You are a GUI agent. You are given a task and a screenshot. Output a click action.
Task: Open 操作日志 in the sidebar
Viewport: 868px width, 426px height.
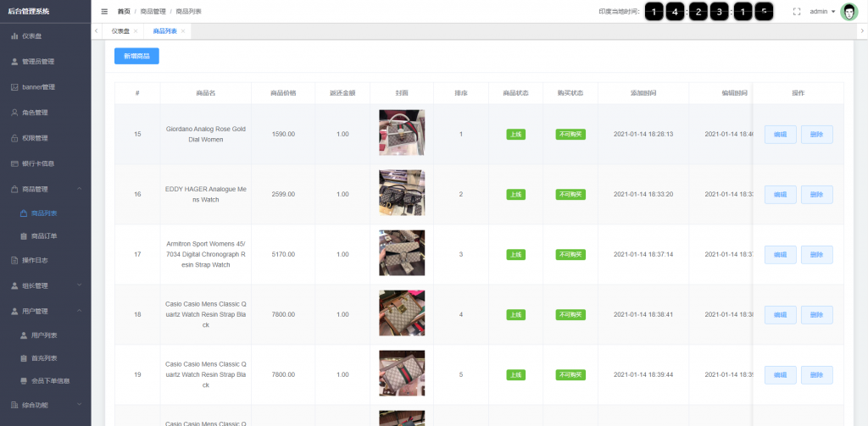coord(35,260)
